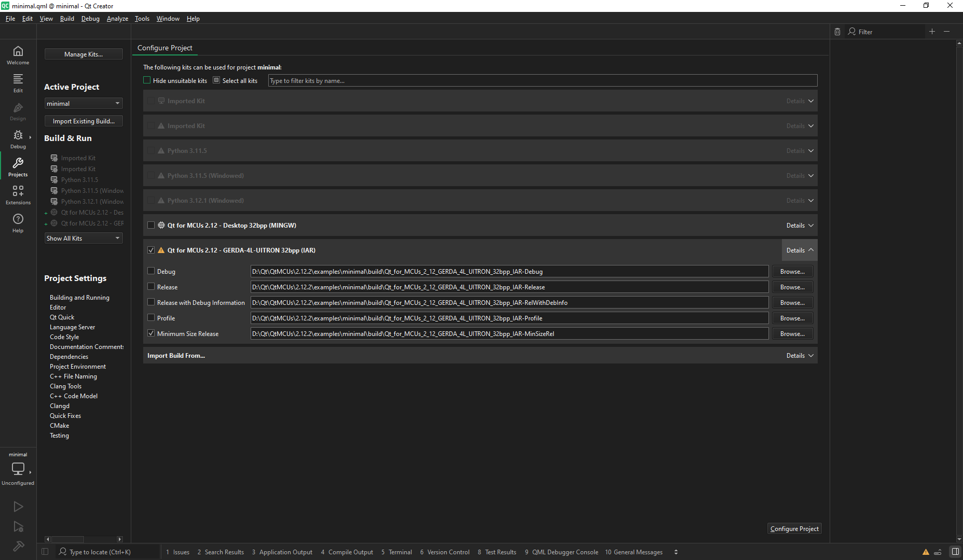Enable the Profile build configuration
Image resolution: width=963 pixels, height=560 pixels.
[x=151, y=317]
